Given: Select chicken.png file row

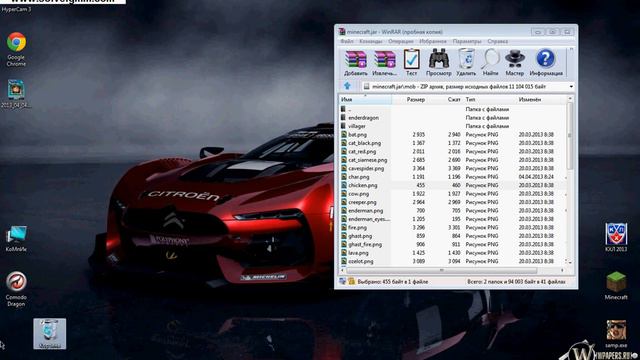Looking at the screenshot, I should (453, 185).
